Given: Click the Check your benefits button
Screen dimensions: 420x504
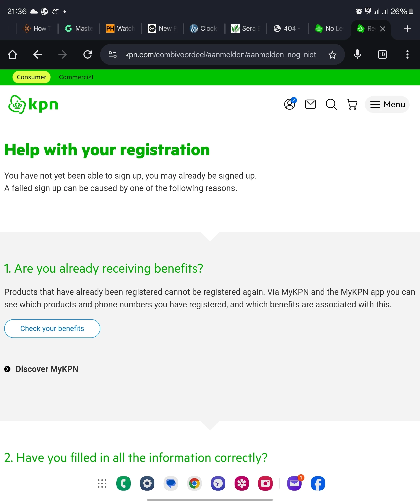Looking at the screenshot, I should click(52, 329).
